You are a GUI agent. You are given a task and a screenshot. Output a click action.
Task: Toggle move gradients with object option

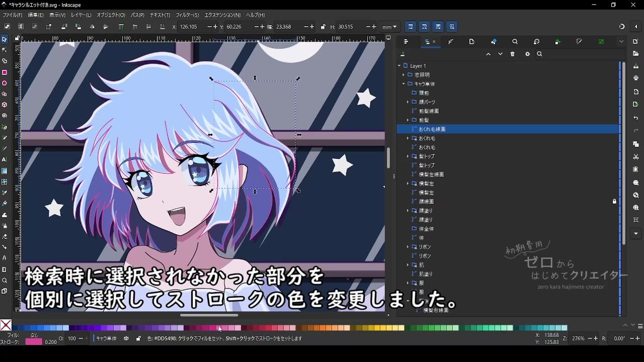tap(438, 27)
